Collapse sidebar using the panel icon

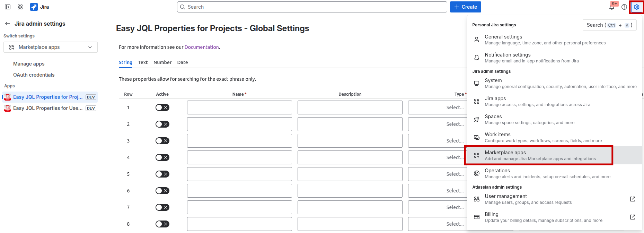(x=8, y=7)
